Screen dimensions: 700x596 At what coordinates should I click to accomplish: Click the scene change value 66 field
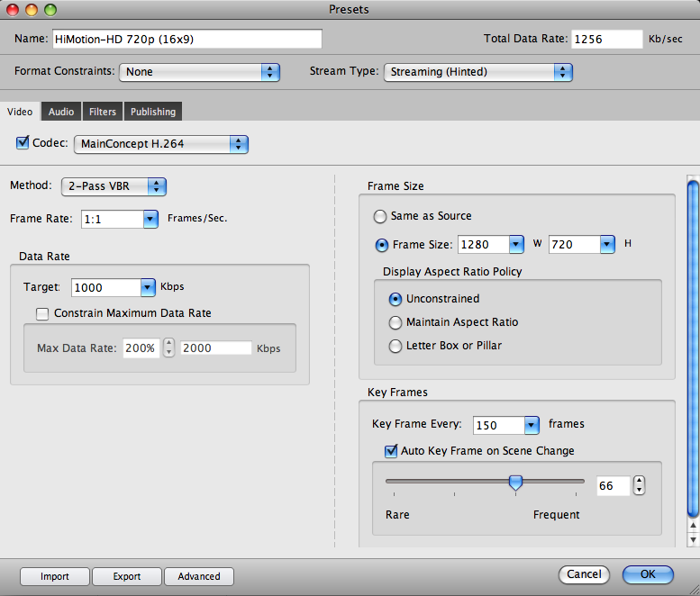point(614,486)
